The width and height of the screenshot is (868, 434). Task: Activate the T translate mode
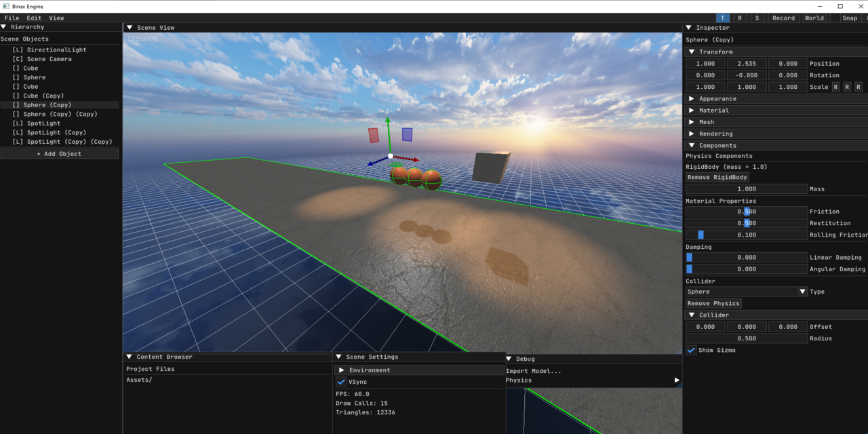click(x=723, y=18)
